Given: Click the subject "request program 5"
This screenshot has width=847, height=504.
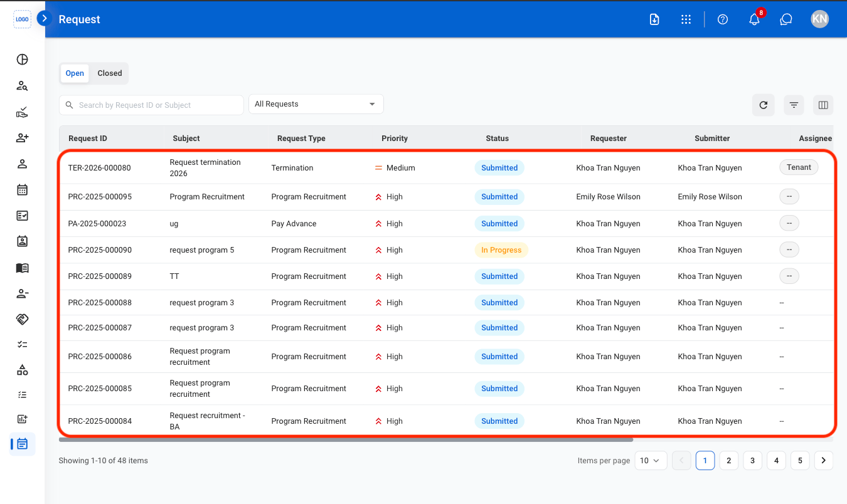Looking at the screenshot, I should point(202,250).
